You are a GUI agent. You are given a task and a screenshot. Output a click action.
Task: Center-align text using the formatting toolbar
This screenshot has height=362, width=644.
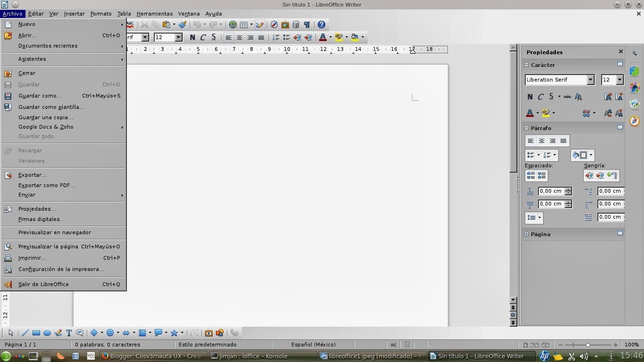tap(239, 37)
